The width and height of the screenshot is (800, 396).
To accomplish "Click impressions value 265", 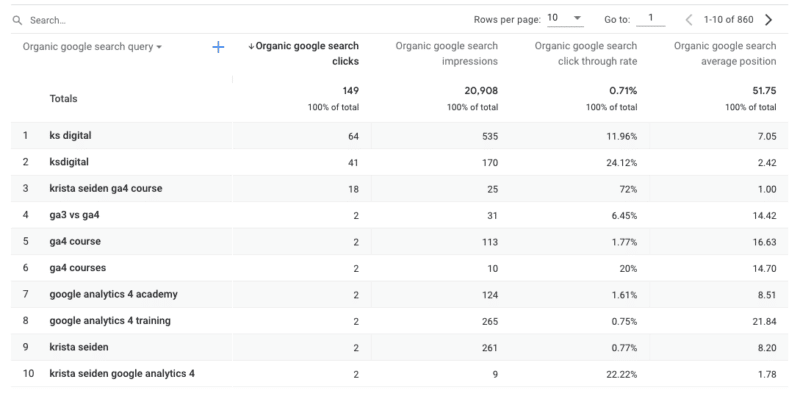I will pos(490,321).
